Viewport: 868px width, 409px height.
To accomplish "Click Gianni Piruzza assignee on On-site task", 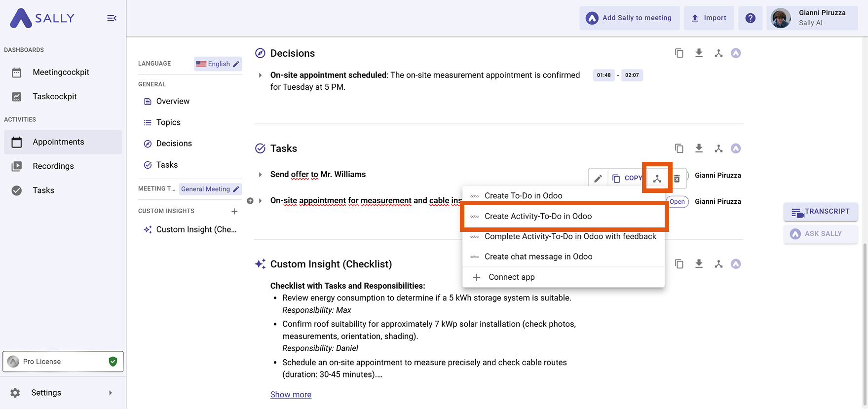I will tap(717, 202).
